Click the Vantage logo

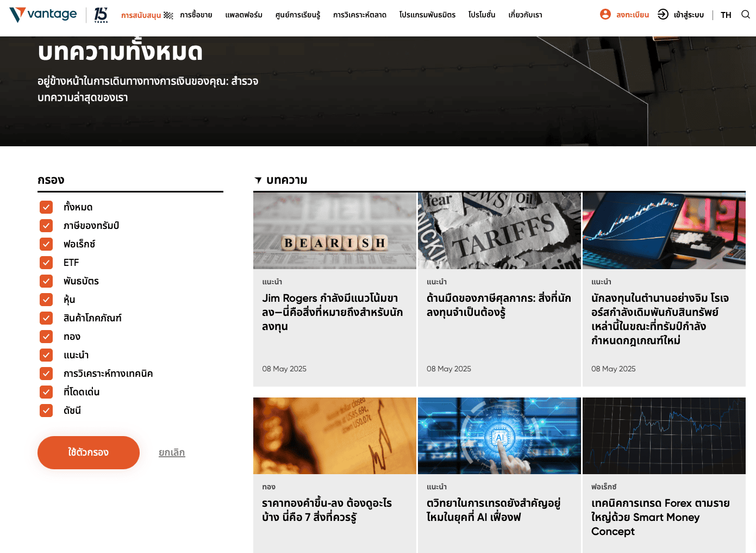click(43, 15)
